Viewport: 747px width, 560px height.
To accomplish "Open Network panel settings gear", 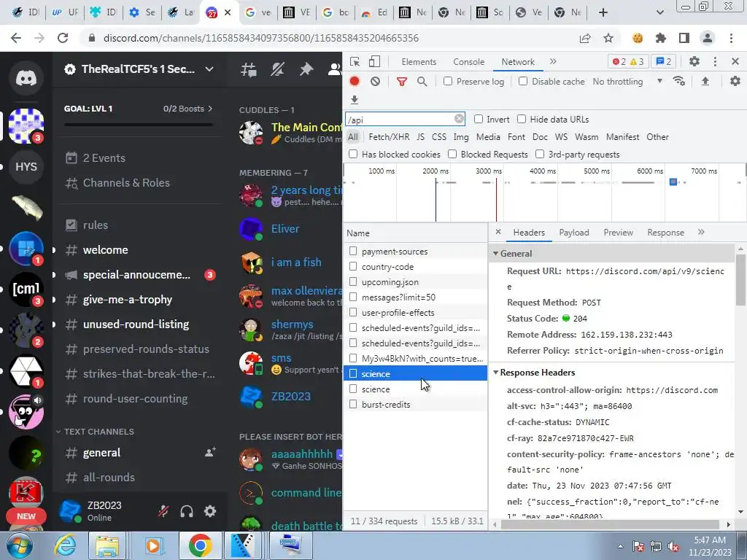I will [735, 82].
